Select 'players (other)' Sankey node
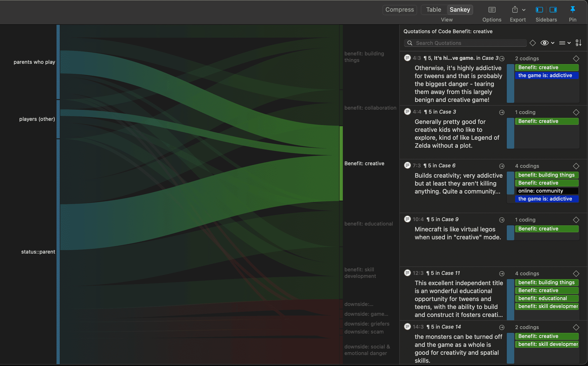 click(x=58, y=119)
